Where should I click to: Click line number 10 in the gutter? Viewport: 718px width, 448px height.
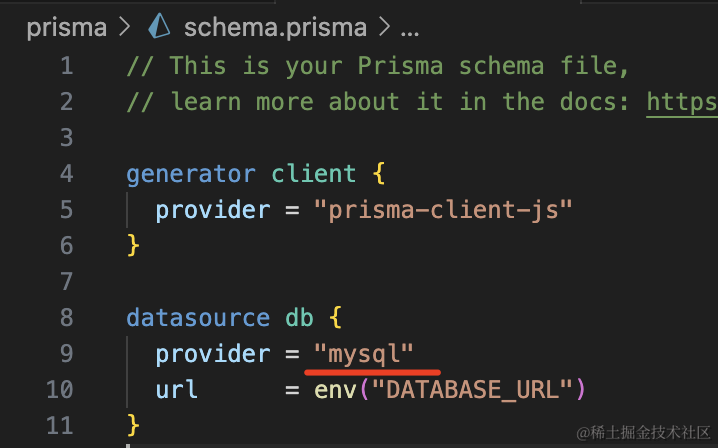[x=60, y=390]
